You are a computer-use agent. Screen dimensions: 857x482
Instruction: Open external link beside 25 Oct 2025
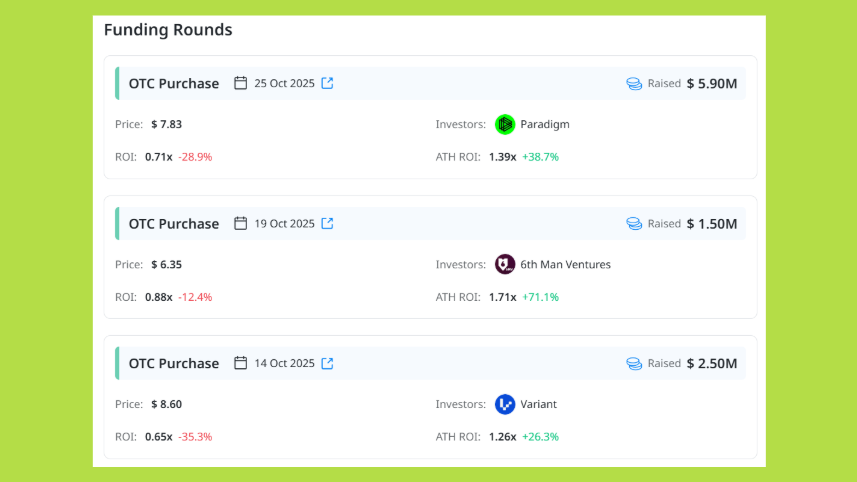[327, 83]
